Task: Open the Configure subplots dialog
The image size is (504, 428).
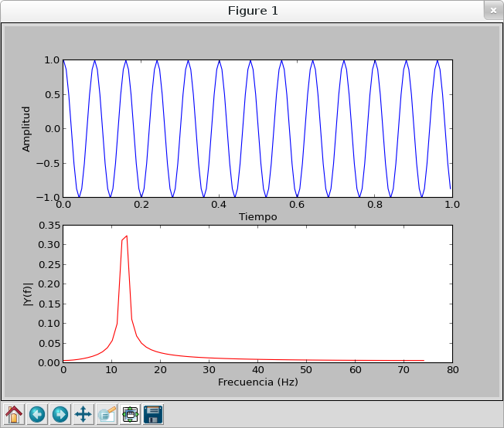Action: pos(130,415)
